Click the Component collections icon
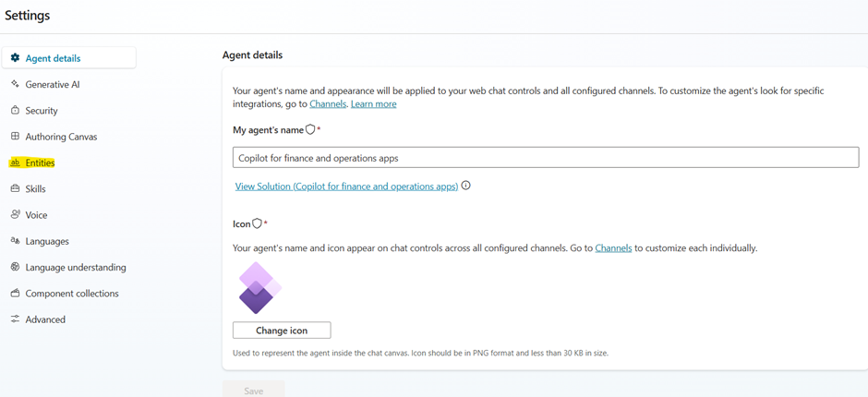 pyautogui.click(x=15, y=293)
